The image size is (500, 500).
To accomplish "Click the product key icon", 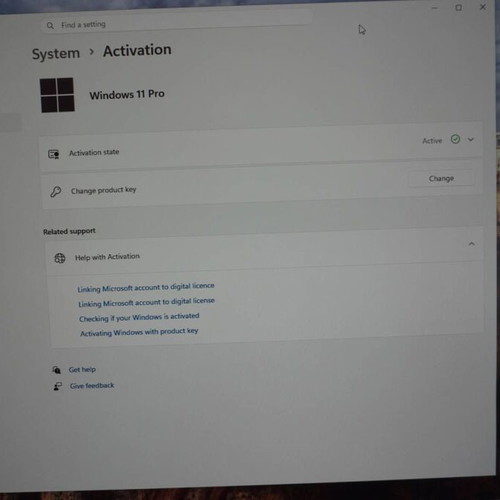I will (55, 192).
